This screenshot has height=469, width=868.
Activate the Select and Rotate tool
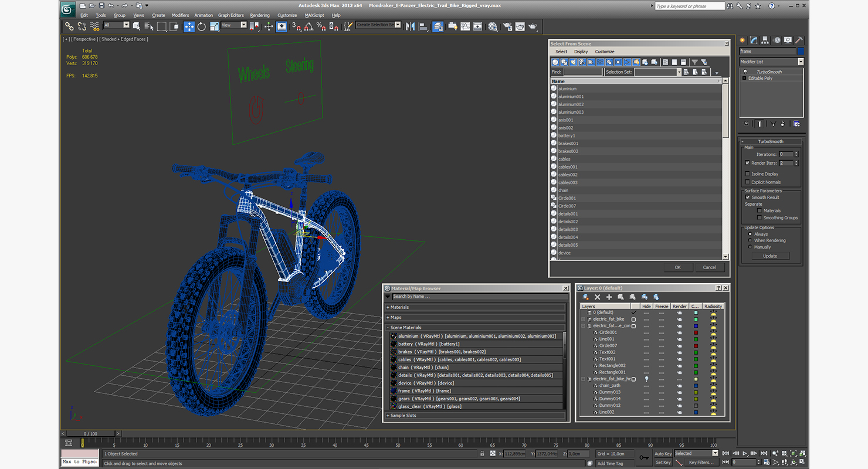click(x=202, y=26)
